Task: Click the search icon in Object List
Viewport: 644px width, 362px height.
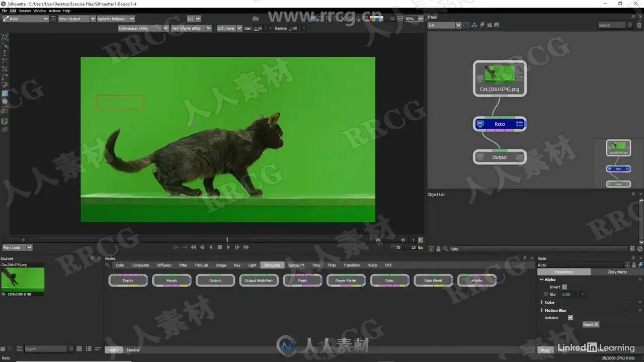Action: 445,249
